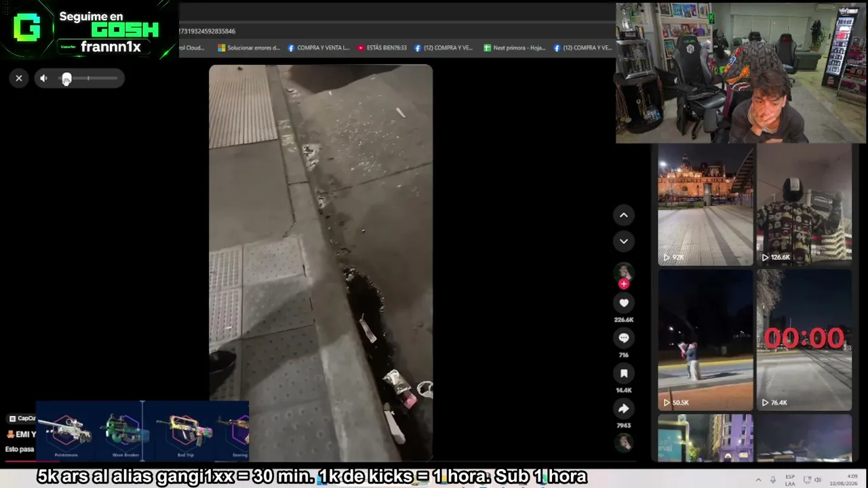The image size is (868, 488).
Task: Open the 'ESTÁS BIEN?6:33' YouTube bookmark
Action: (382, 48)
